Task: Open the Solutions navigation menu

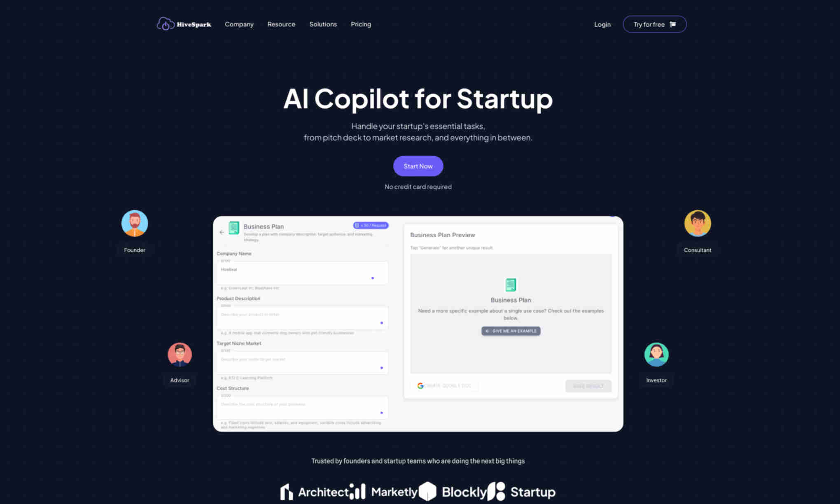Action: pyautogui.click(x=323, y=24)
